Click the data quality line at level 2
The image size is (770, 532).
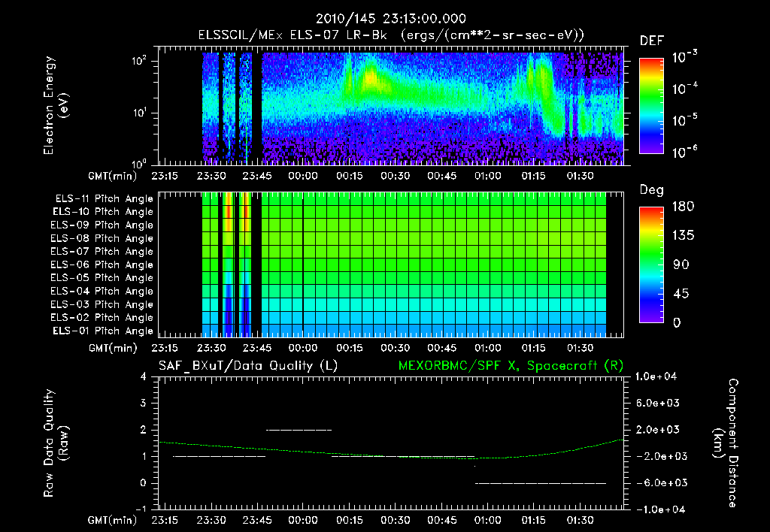point(299,430)
